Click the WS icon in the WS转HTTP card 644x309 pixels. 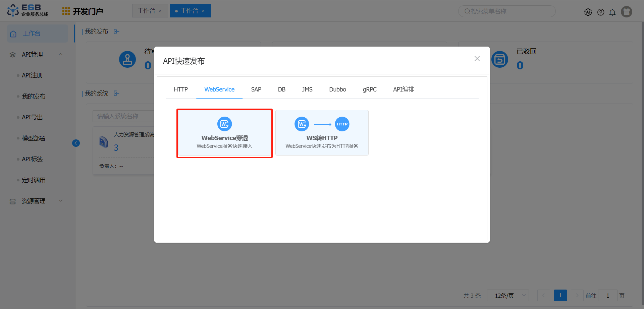click(302, 124)
